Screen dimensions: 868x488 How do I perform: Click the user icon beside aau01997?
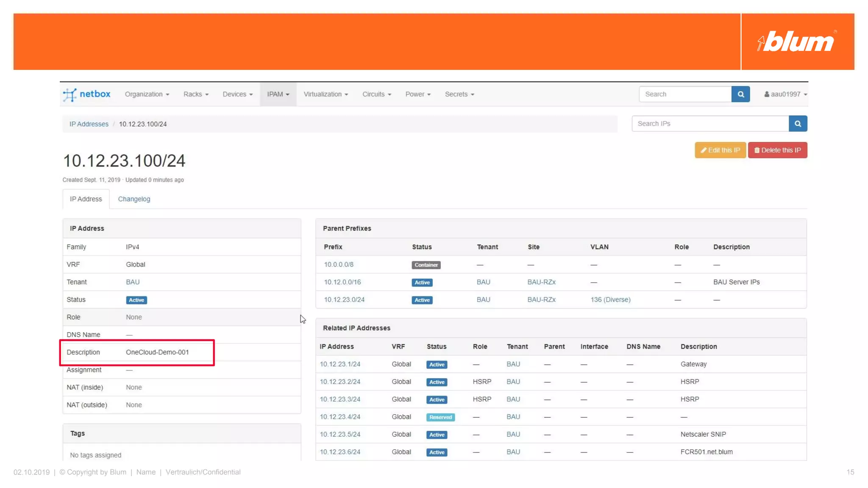coord(766,94)
